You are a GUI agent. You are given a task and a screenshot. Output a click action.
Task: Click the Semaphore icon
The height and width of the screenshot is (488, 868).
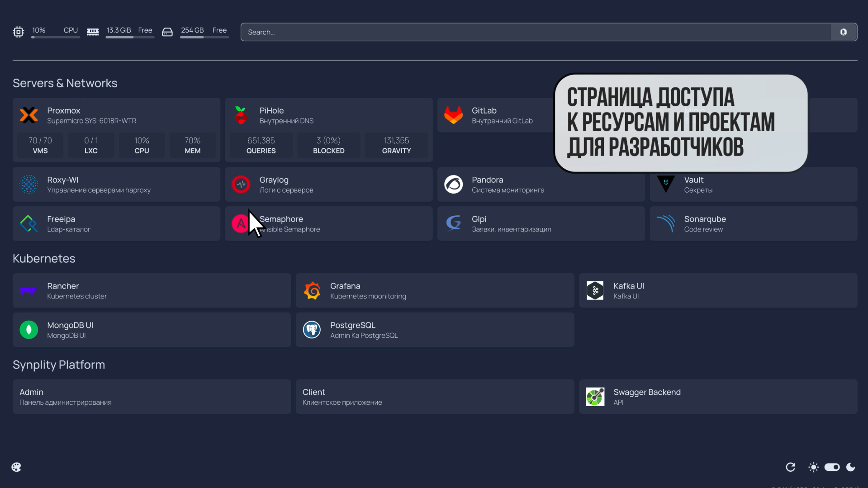pos(240,223)
